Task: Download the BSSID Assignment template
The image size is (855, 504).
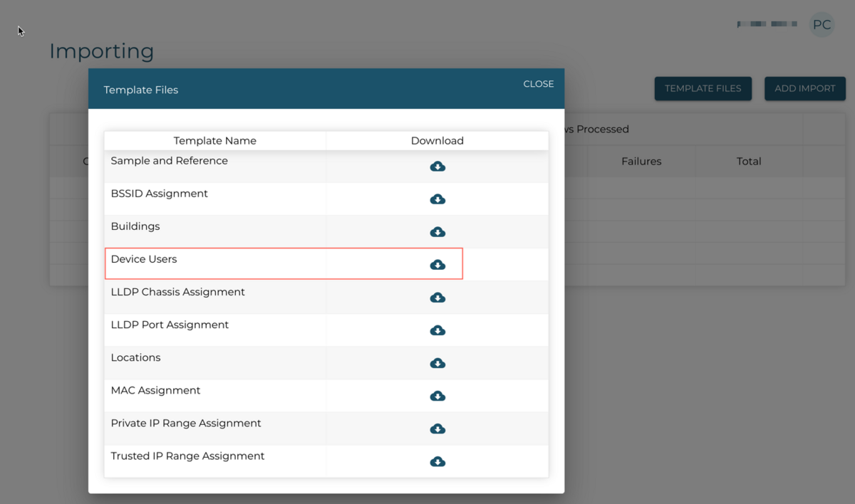Action: [x=437, y=199]
